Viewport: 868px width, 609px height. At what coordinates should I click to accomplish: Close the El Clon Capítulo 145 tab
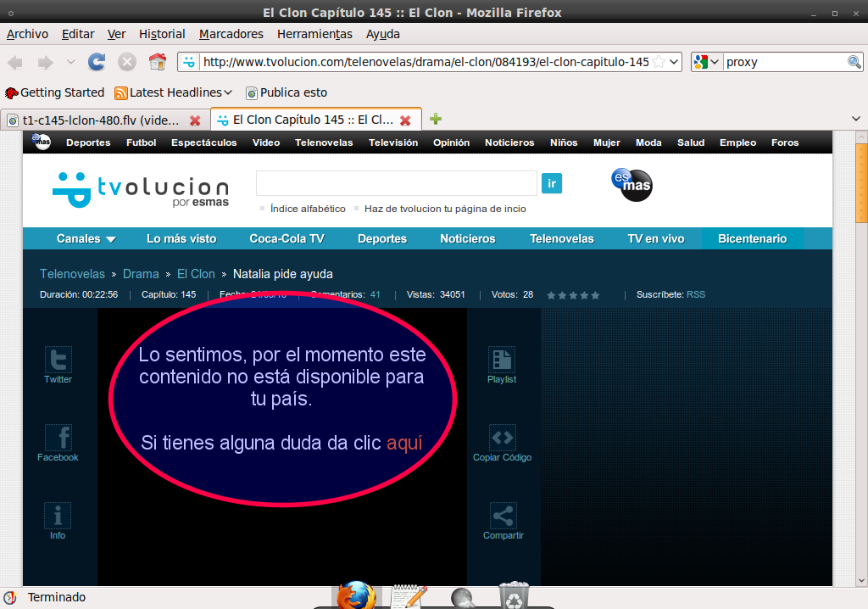pyautogui.click(x=405, y=120)
